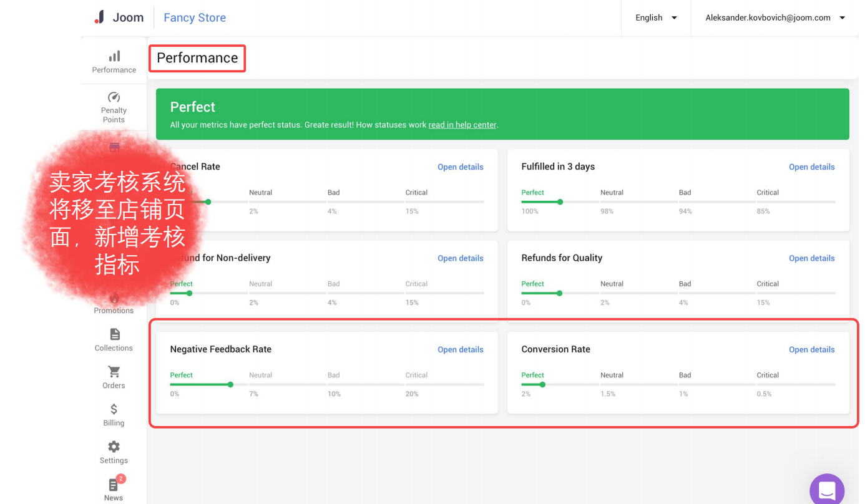Click the Collections sidebar icon
Screen dimensions: 865x504
pos(114,334)
